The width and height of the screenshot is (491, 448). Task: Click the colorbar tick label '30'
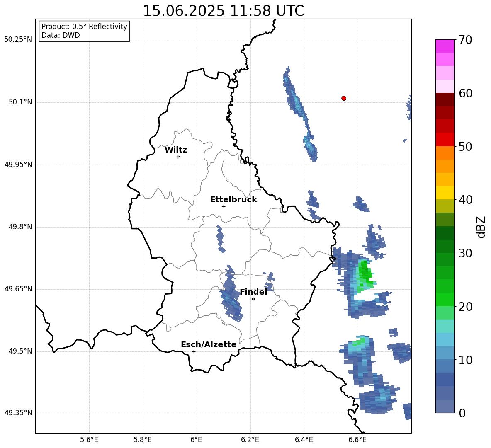coord(465,253)
